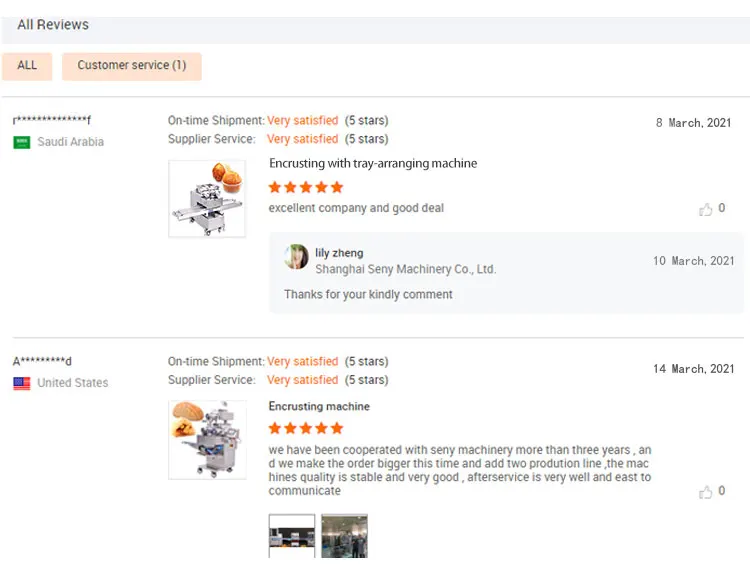The height and width of the screenshot is (572, 750).
Task: Select the ALL reviews filter tab
Action: point(27,66)
